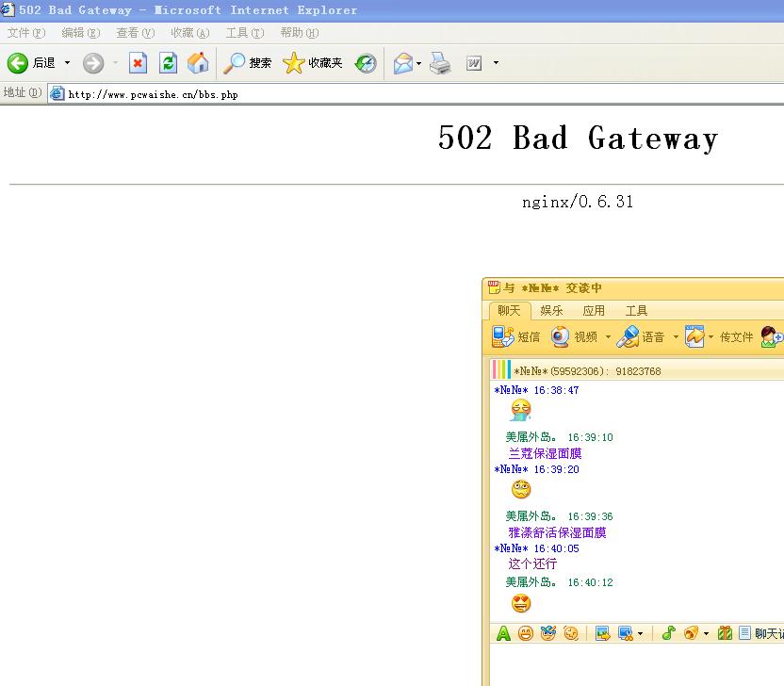Switch to the 聊天 tab
784x686 pixels.
tap(509, 311)
